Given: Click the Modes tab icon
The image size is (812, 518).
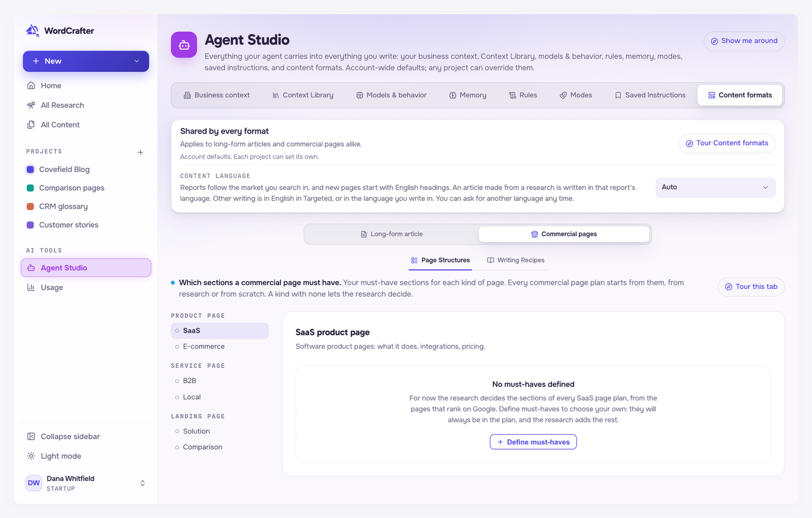Looking at the screenshot, I should (x=563, y=95).
